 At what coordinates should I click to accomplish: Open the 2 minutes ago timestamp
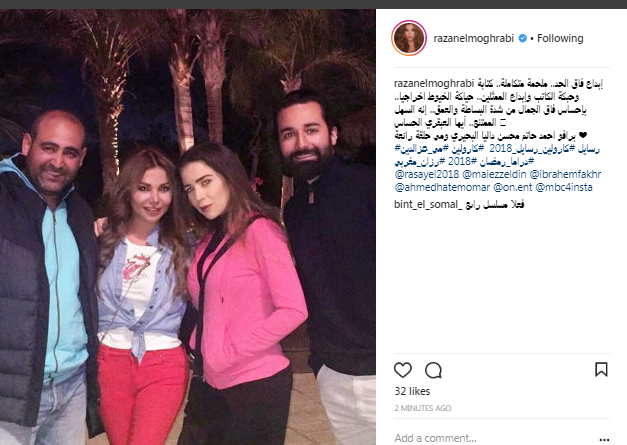[x=423, y=408]
